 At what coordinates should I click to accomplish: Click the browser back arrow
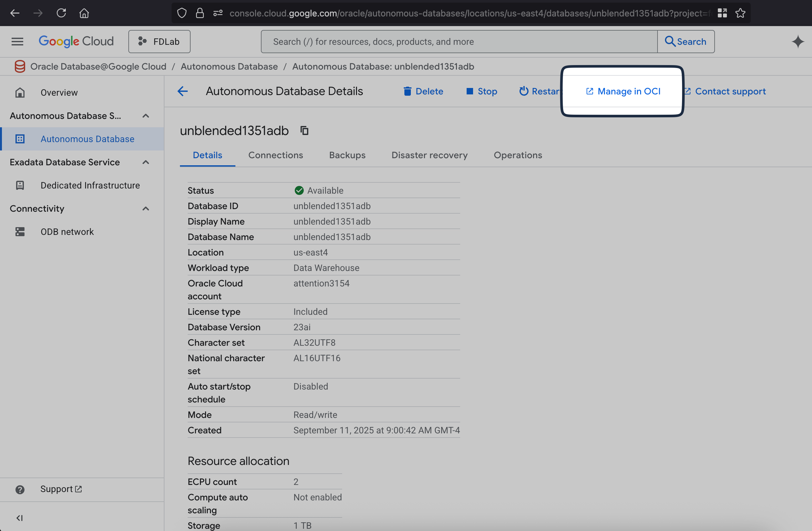click(15, 13)
